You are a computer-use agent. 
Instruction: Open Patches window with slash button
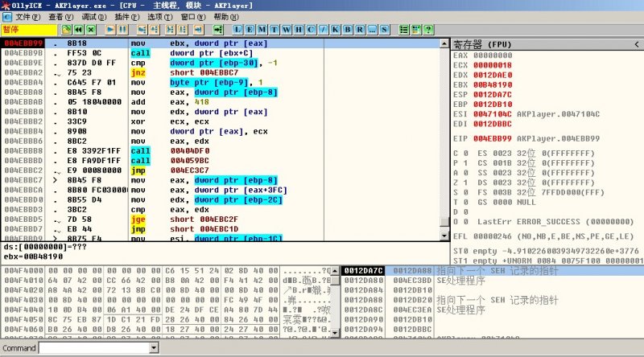point(324,30)
